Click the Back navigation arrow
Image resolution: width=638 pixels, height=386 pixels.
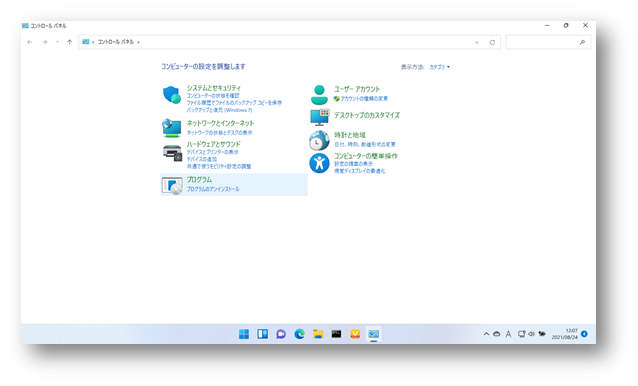30,42
